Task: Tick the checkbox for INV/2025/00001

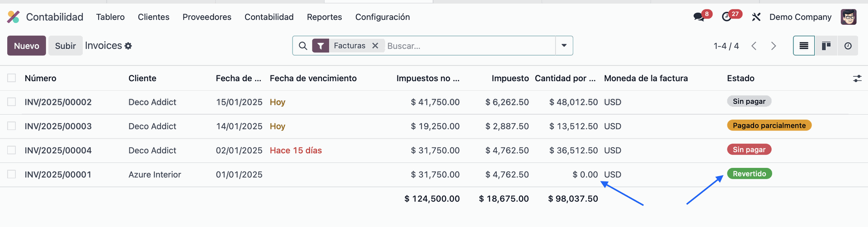Action: [12, 174]
